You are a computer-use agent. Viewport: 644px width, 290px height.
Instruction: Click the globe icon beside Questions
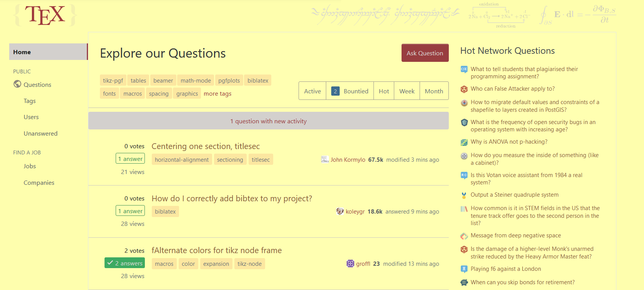pyautogui.click(x=17, y=84)
